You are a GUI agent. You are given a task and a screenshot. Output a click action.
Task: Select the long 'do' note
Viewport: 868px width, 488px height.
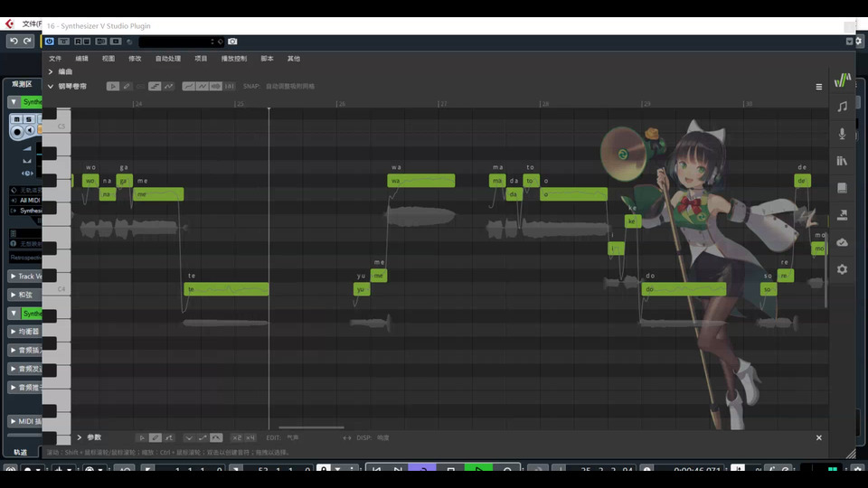(x=684, y=289)
